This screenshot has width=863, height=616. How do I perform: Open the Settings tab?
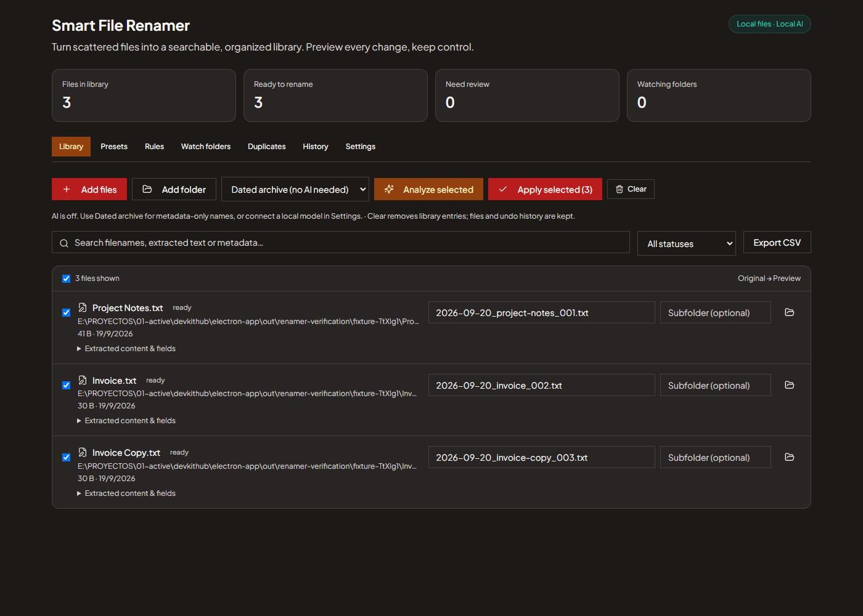click(x=361, y=147)
